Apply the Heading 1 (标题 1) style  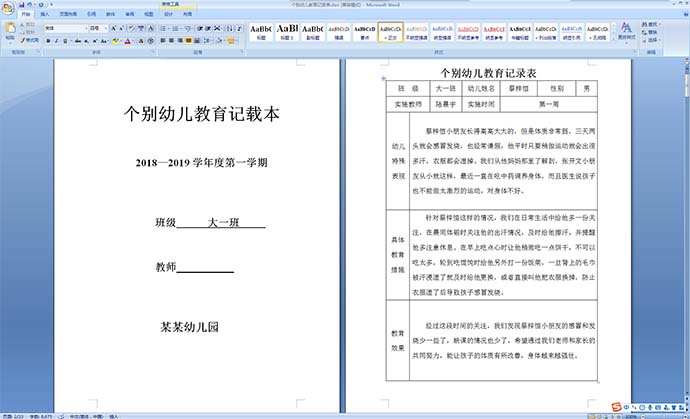point(287,32)
